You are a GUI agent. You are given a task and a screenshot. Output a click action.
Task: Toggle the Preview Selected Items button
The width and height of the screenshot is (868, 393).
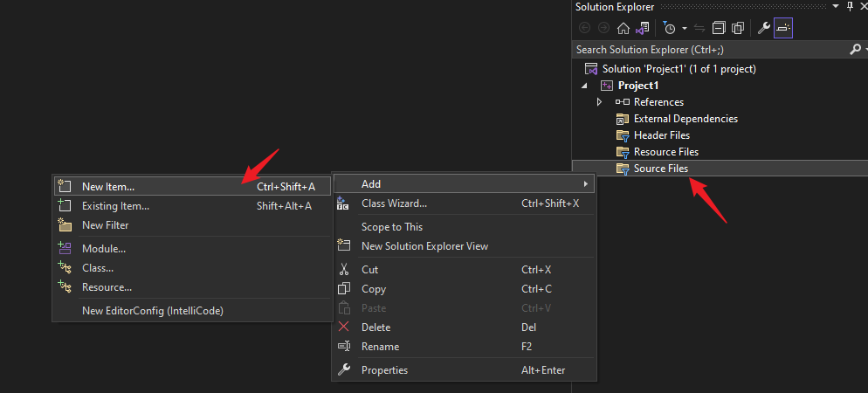click(783, 28)
